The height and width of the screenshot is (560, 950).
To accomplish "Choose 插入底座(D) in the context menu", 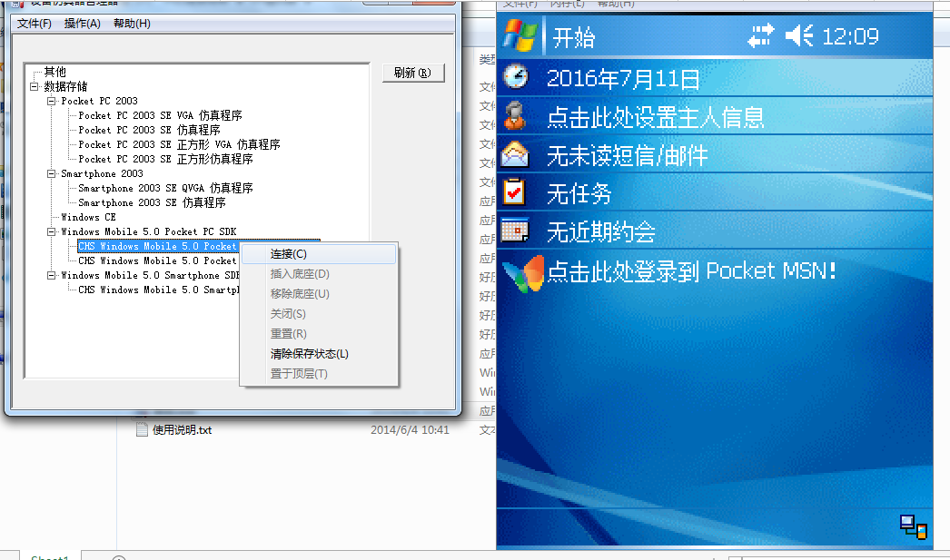I will [x=319, y=274].
